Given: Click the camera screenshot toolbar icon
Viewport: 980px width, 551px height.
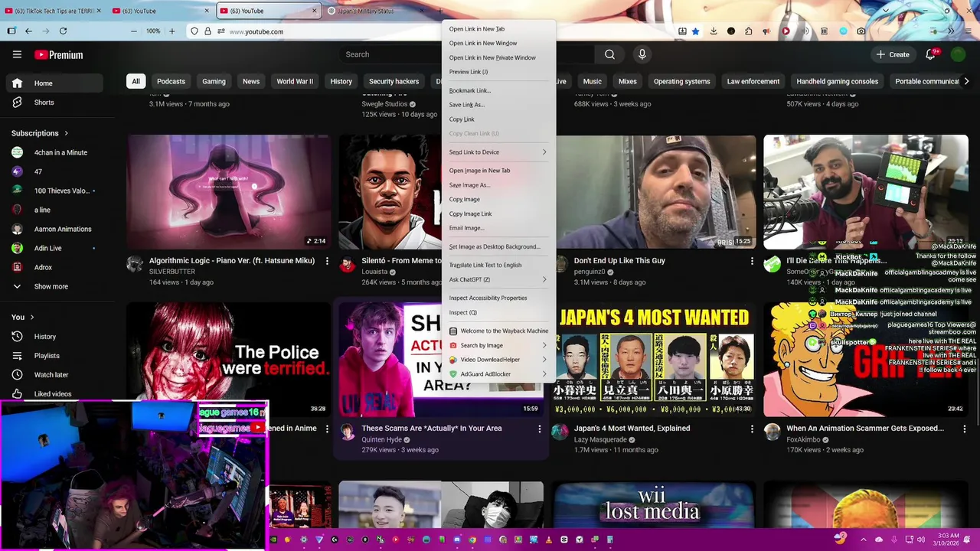Looking at the screenshot, I should 861,31.
